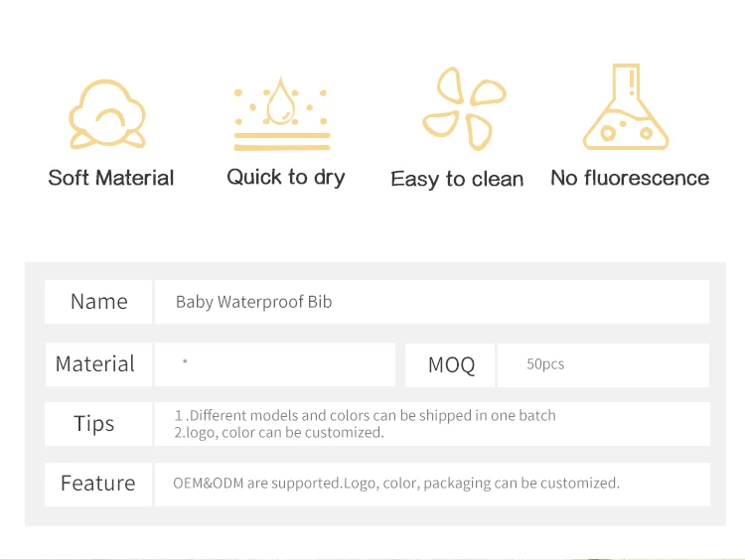
Task: Select the Baby Waterproof Bib text
Action: 253,302
